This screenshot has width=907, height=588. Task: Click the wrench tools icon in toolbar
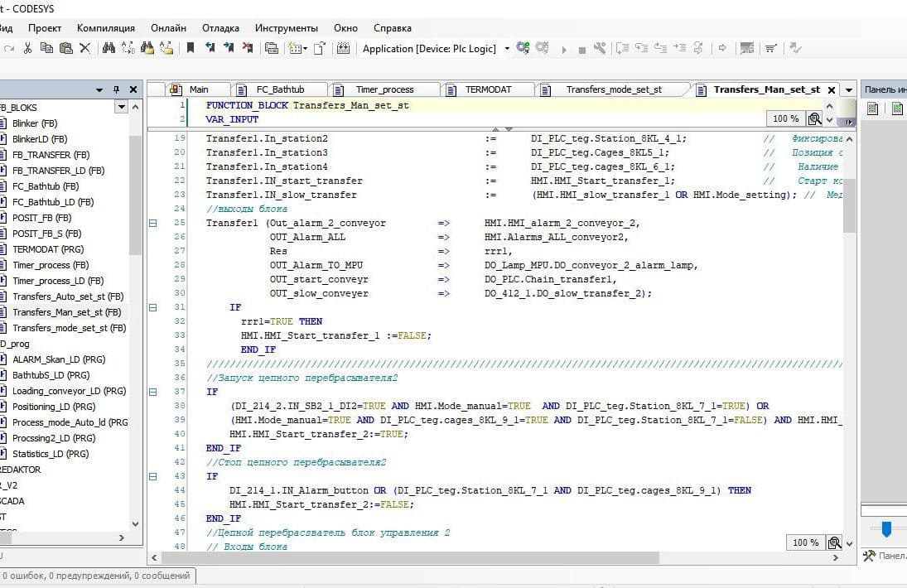pos(600,49)
